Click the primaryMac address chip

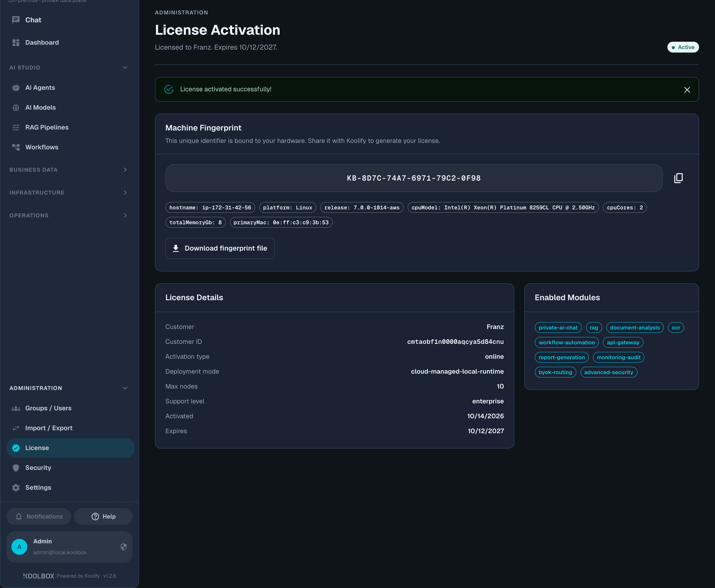coord(281,223)
